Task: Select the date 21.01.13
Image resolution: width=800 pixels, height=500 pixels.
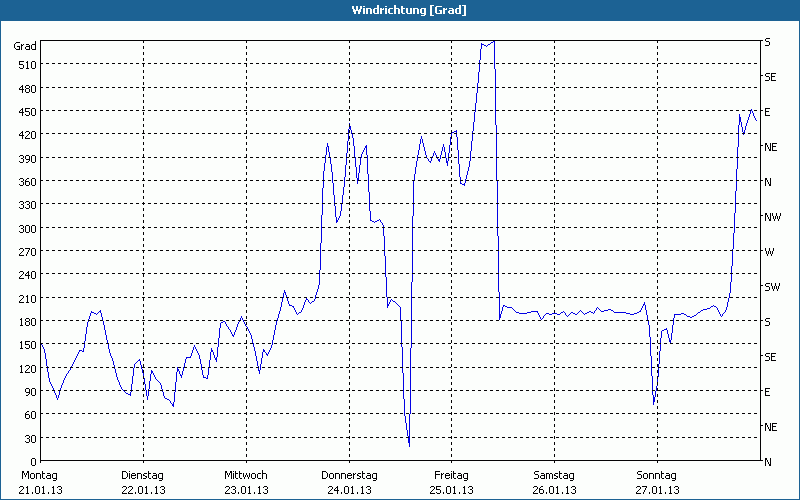Action: click(x=40, y=490)
